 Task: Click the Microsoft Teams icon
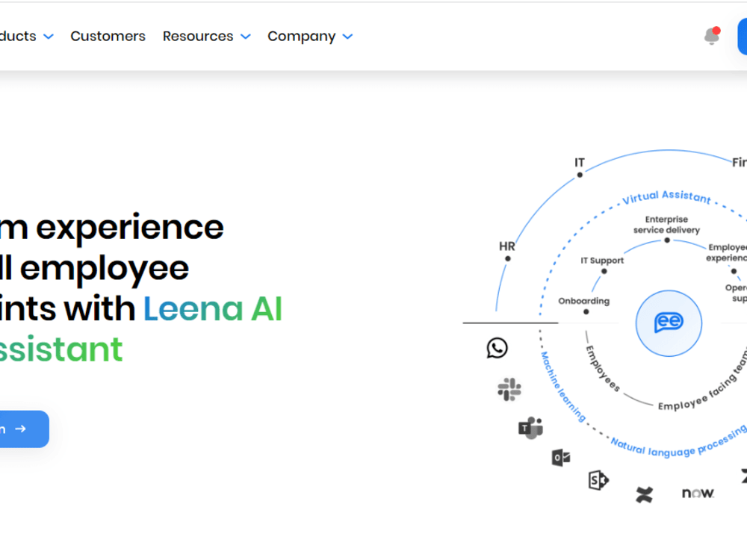pyautogui.click(x=530, y=426)
